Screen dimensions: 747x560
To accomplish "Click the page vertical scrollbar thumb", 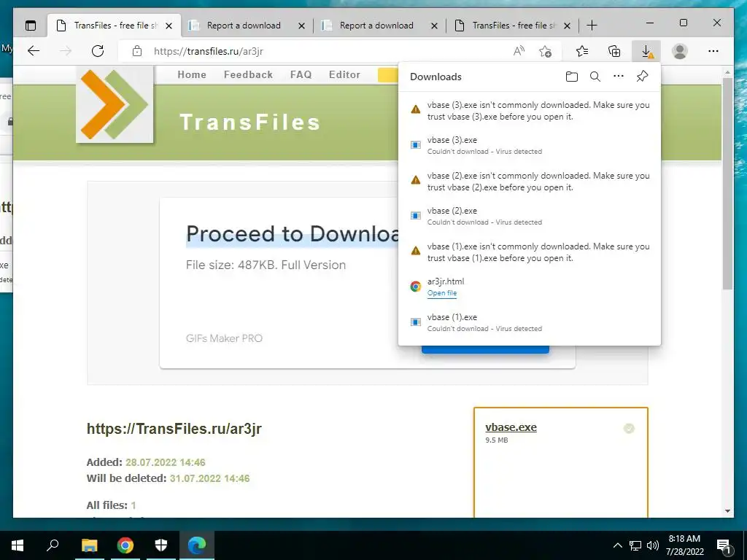I will pyautogui.click(x=727, y=184).
